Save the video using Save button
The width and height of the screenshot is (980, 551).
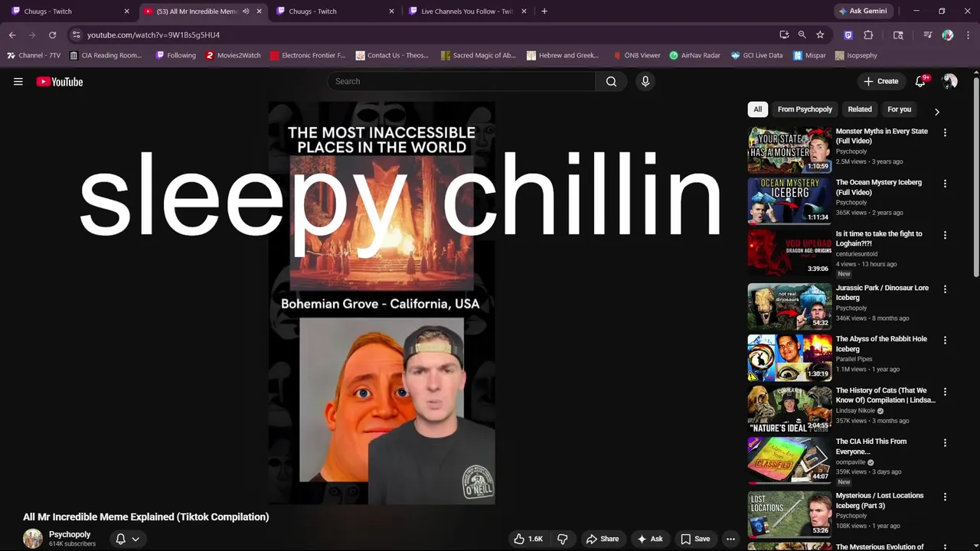pyautogui.click(x=695, y=539)
